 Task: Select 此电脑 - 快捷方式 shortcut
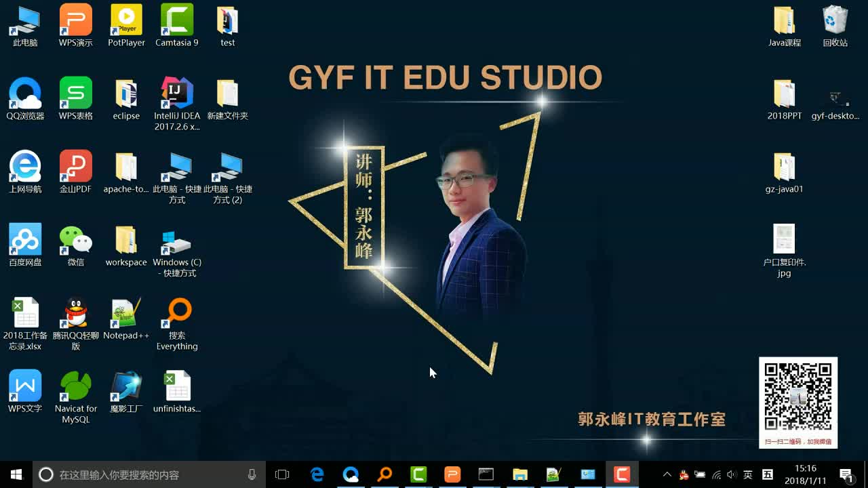click(177, 178)
